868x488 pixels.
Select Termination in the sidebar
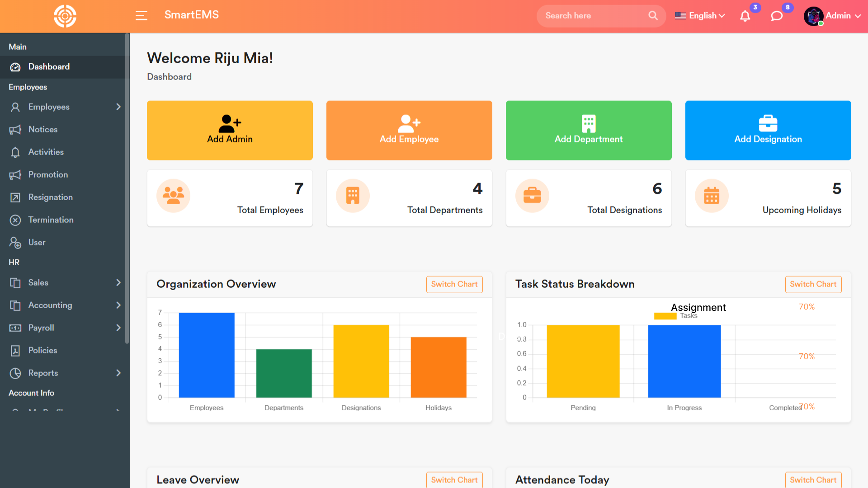(51, 220)
